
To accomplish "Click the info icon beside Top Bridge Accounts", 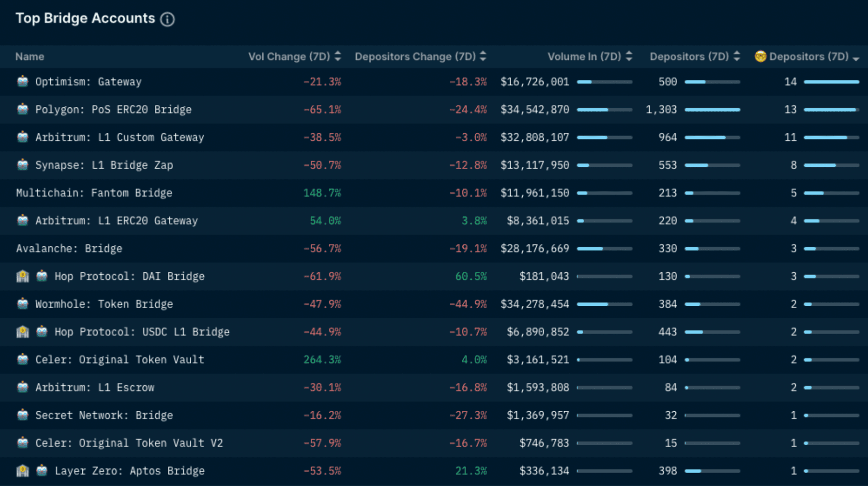I will coord(167,19).
